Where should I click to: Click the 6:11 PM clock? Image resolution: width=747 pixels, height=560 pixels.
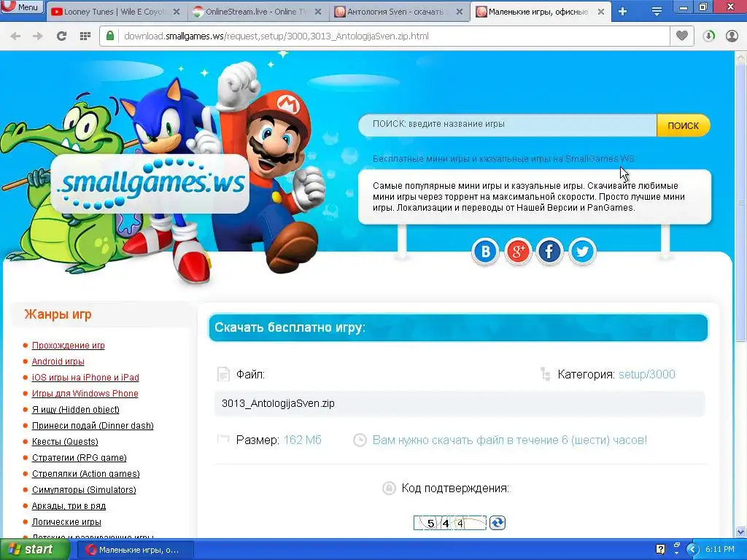click(720, 550)
